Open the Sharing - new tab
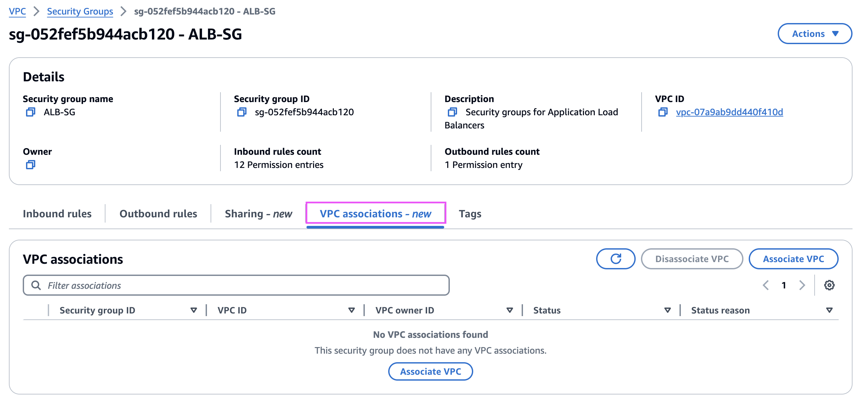The image size is (868, 405). (x=258, y=214)
